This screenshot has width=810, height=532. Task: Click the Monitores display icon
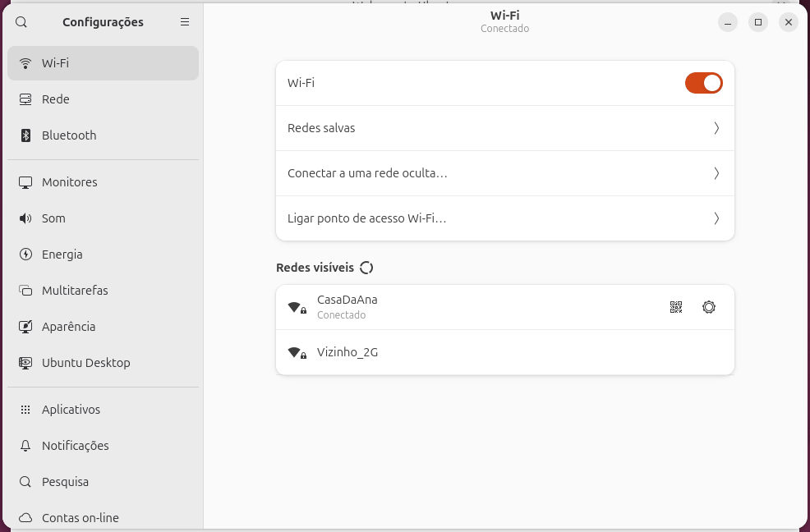point(25,182)
